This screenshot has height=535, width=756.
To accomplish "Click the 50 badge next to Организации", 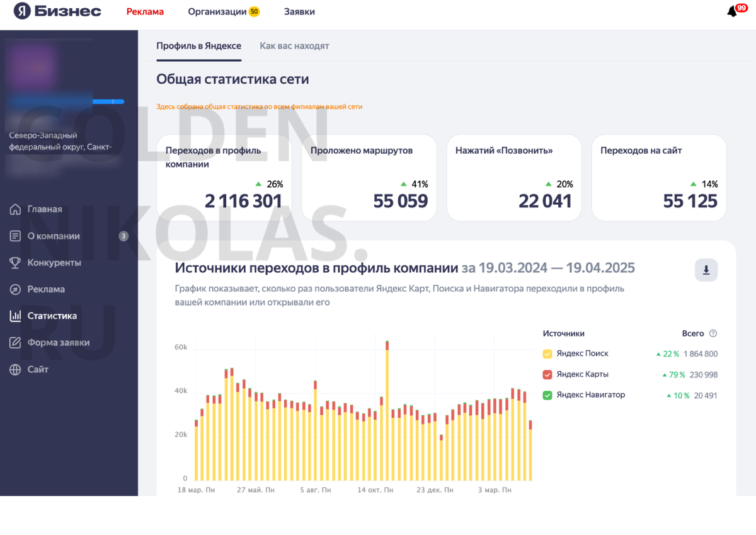I will (x=254, y=11).
